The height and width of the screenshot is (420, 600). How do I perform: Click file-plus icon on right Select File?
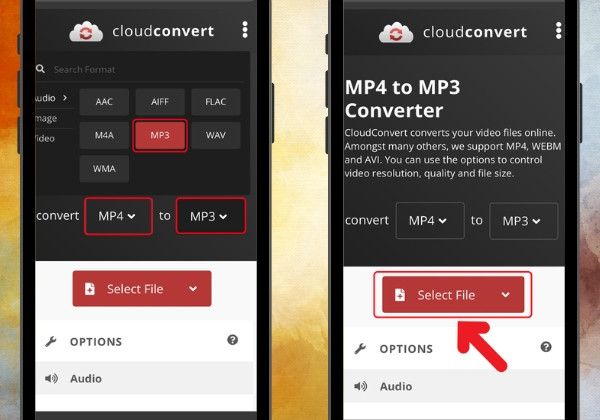pyautogui.click(x=400, y=295)
